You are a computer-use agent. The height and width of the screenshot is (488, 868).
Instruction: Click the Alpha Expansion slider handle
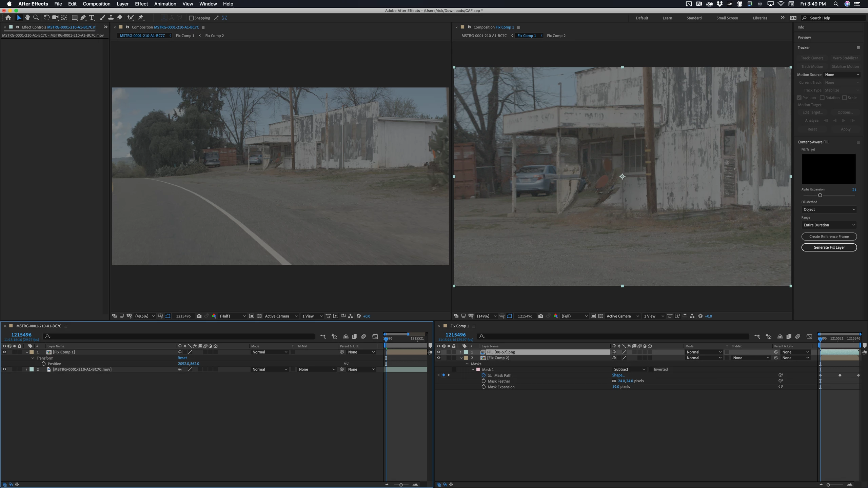click(x=820, y=195)
